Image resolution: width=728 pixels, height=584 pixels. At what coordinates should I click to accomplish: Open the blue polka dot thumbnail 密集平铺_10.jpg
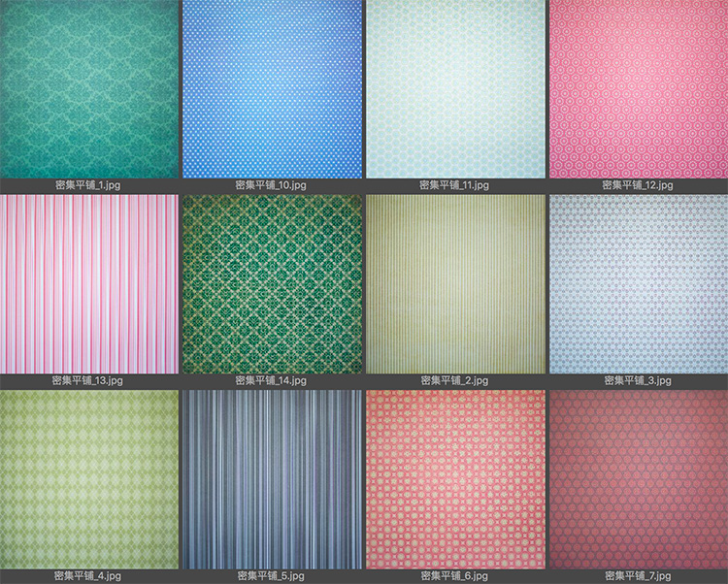[272, 89]
